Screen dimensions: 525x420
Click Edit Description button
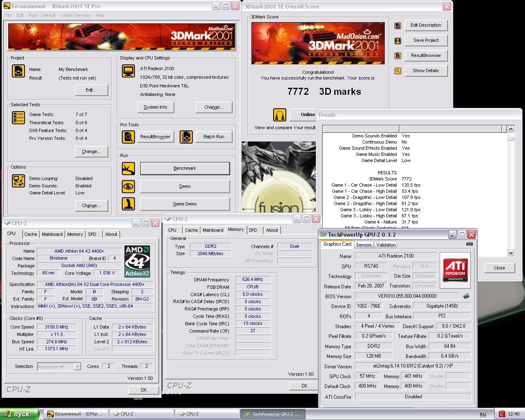pos(426,25)
